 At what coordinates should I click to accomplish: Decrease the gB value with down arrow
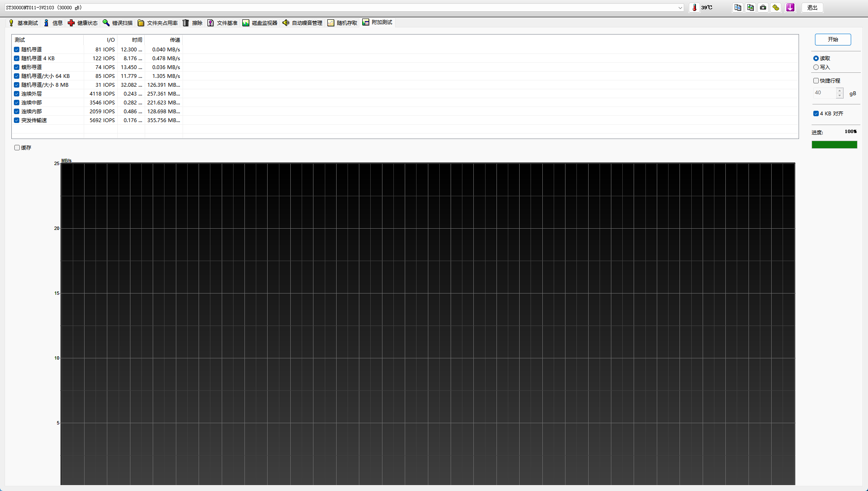839,96
